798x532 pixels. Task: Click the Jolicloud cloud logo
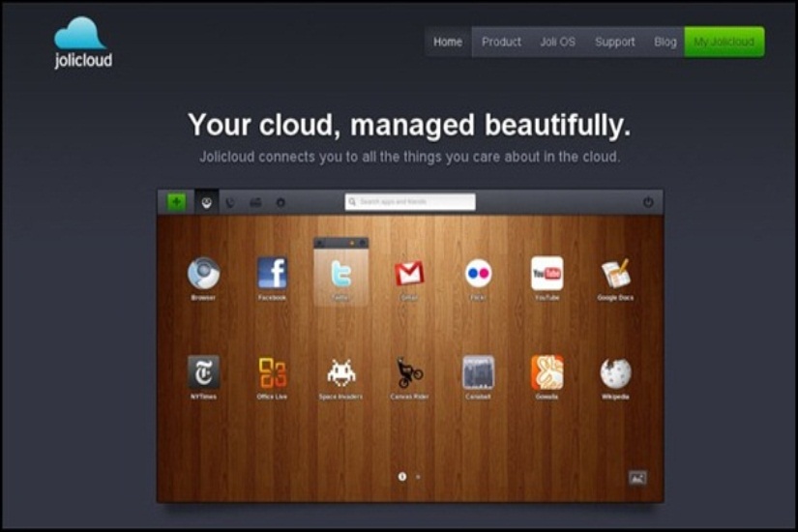point(83,43)
